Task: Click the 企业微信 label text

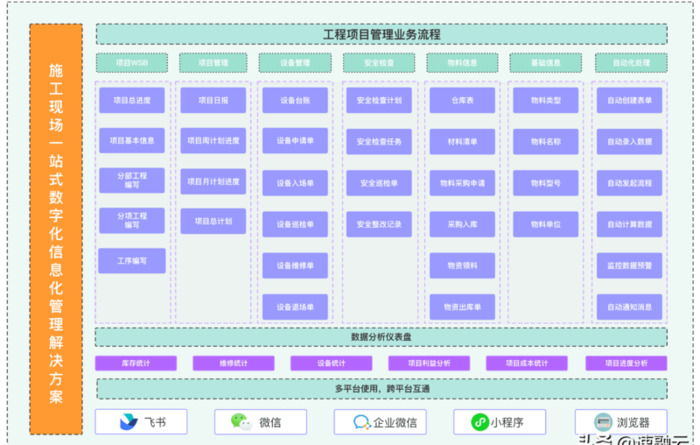Action: coord(395,423)
